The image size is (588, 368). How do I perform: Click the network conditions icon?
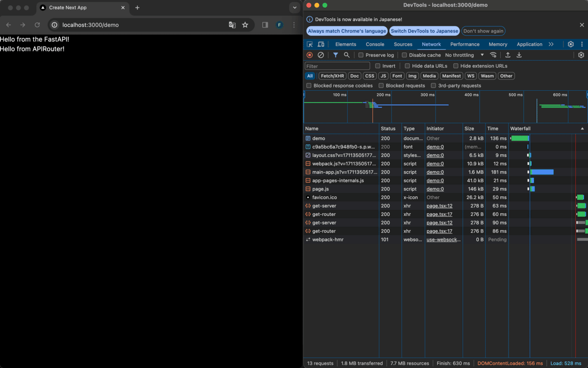click(x=493, y=55)
